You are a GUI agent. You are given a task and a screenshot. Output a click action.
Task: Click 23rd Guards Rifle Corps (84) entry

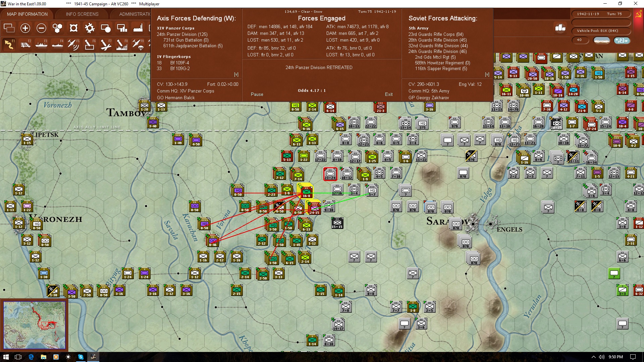click(436, 35)
